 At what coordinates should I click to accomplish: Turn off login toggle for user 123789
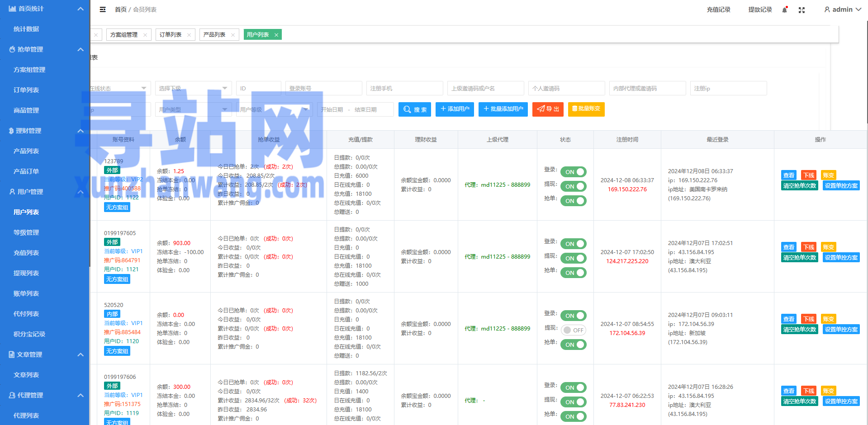tap(573, 172)
